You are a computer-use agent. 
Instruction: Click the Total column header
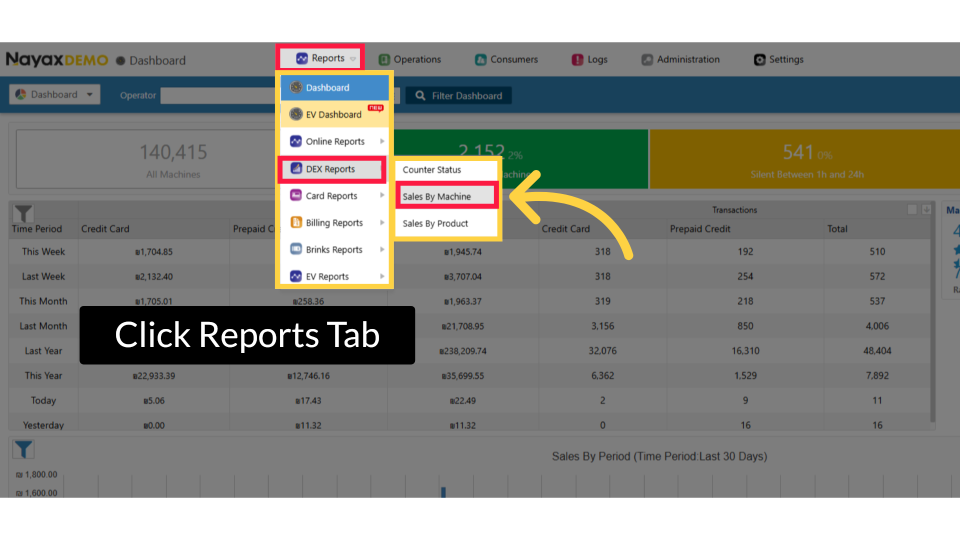click(837, 229)
